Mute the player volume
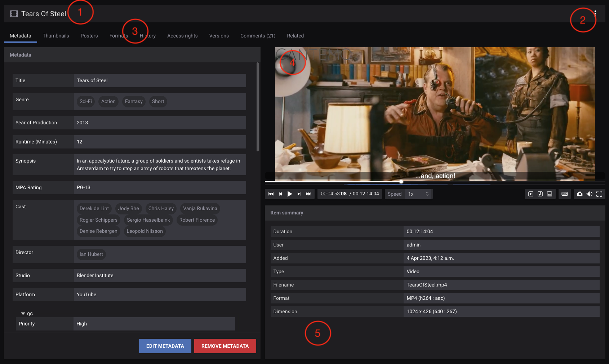609x364 pixels. 589,194
